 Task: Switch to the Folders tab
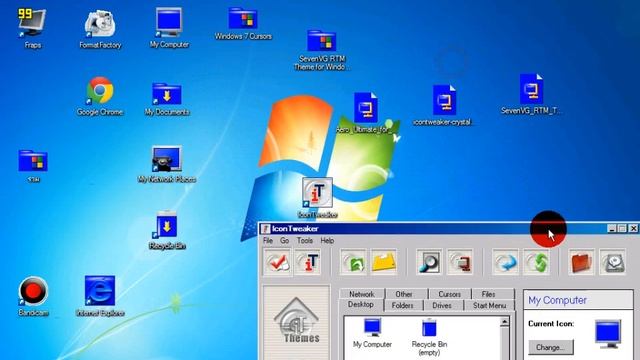tap(402, 305)
